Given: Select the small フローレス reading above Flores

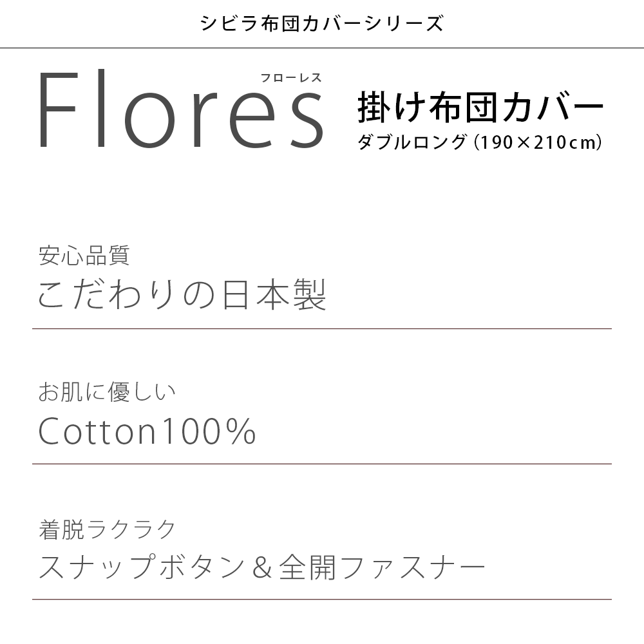Looking at the screenshot, I should coord(290,78).
